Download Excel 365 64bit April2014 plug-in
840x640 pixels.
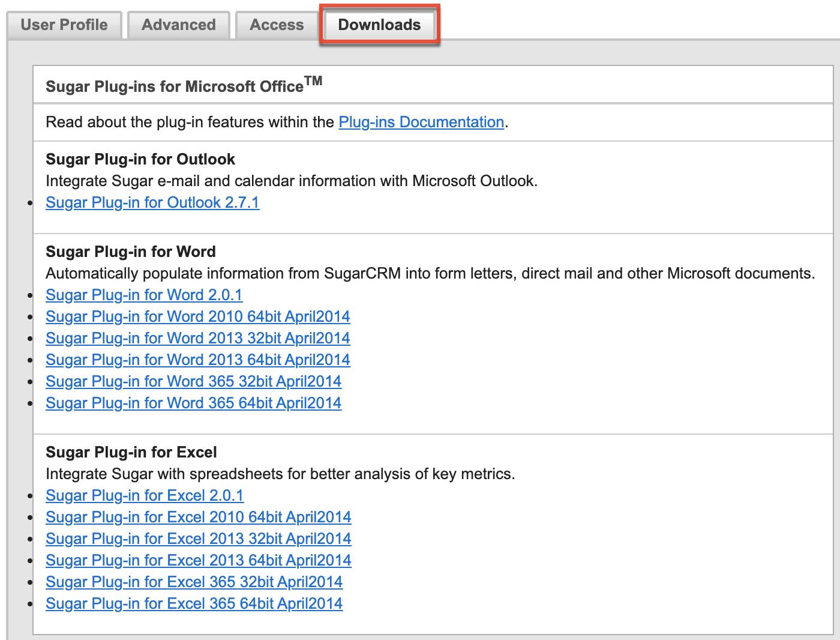pos(194,603)
